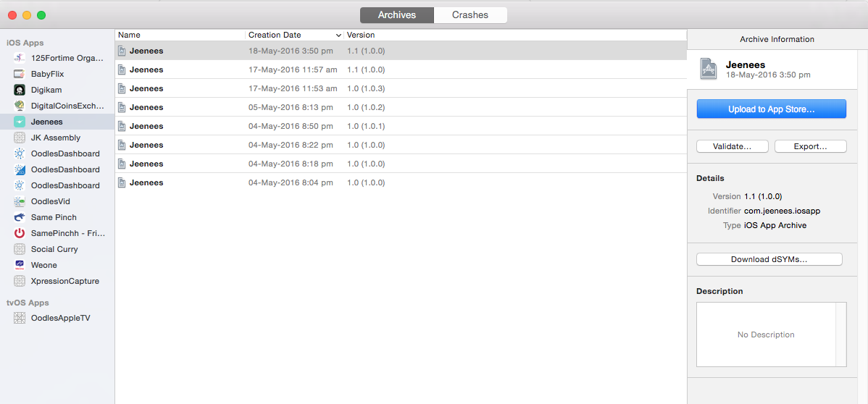This screenshot has height=404, width=868.
Task: Click the Export... button
Action: [x=811, y=147]
